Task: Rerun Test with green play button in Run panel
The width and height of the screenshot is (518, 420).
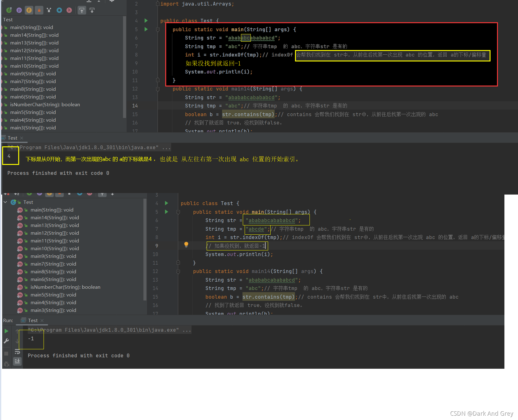Action: click(x=6, y=331)
